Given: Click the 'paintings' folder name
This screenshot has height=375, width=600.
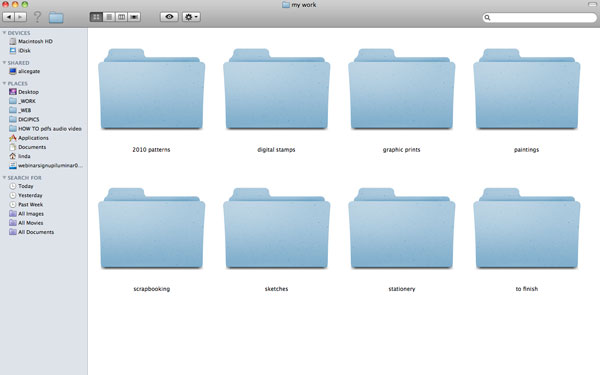Looking at the screenshot, I should [x=527, y=150].
